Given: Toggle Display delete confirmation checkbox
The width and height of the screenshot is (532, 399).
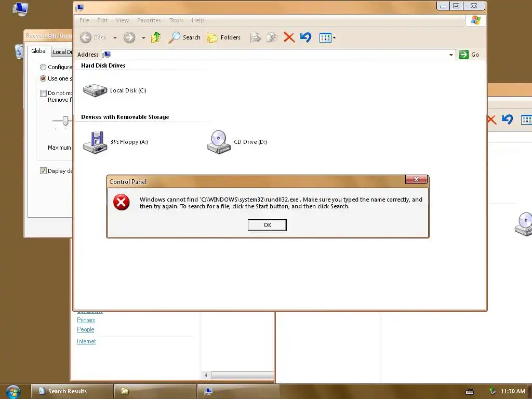Looking at the screenshot, I should pos(43,170).
